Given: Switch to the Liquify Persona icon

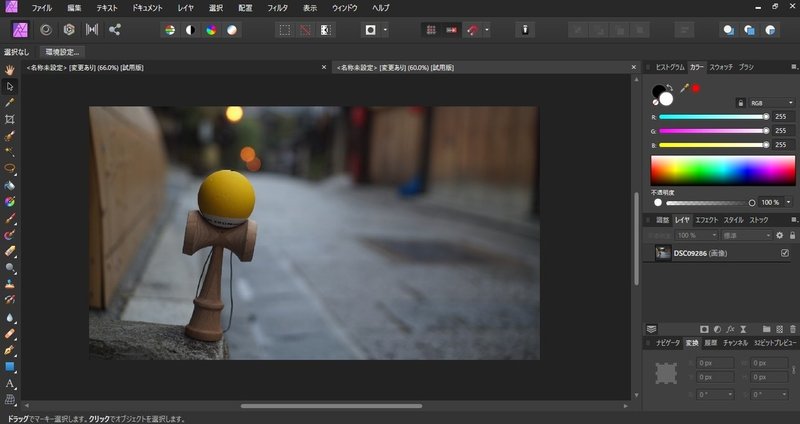Looking at the screenshot, I should 45,30.
